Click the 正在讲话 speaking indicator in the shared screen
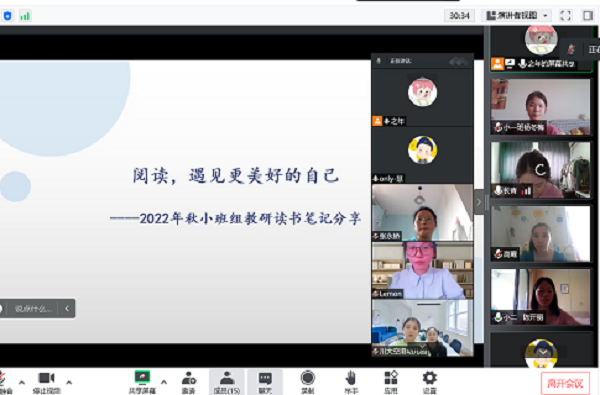 coord(401,61)
